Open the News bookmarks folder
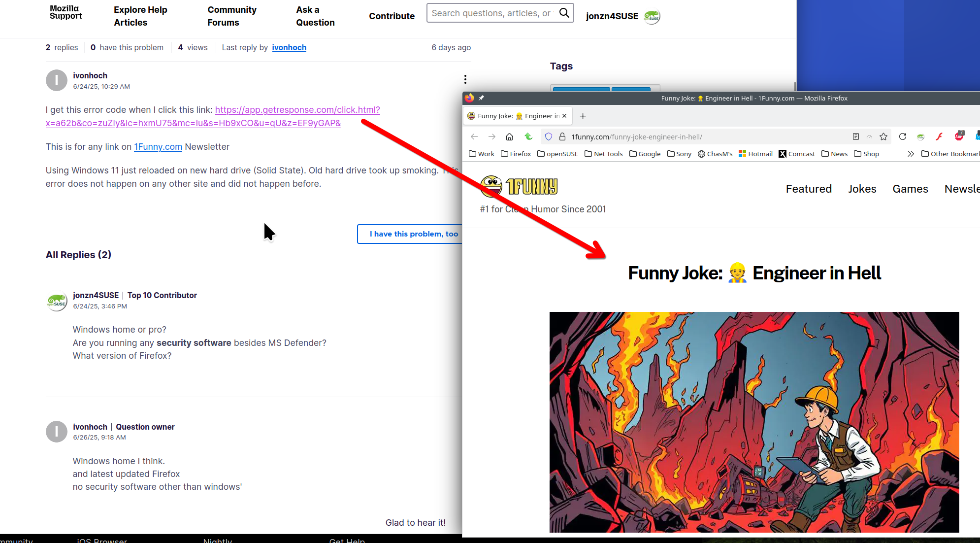980x543 pixels. click(834, 154)
